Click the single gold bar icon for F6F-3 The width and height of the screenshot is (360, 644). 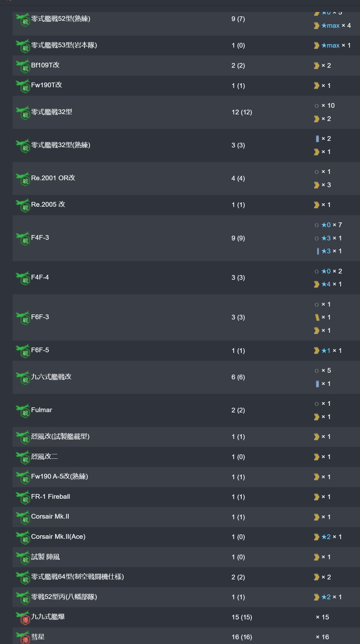click(317, 318)
